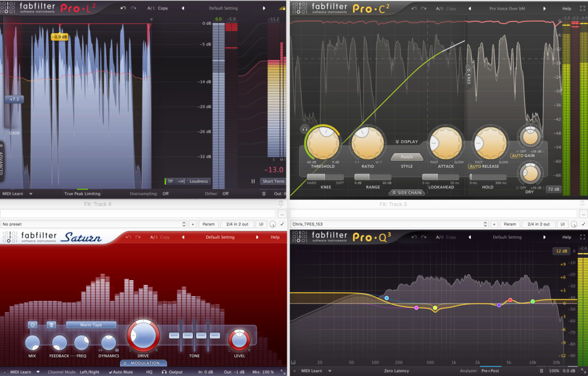
Task: Expand the Side Chain panel in Pro-C 2
Action: 407,193
